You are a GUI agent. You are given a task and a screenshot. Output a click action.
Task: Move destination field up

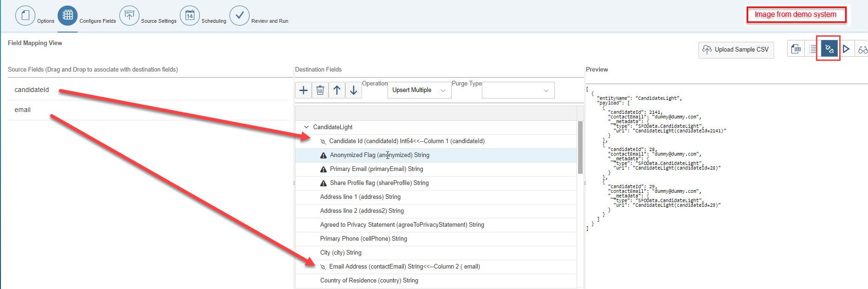pyautogui.click(x=337, y=90)
